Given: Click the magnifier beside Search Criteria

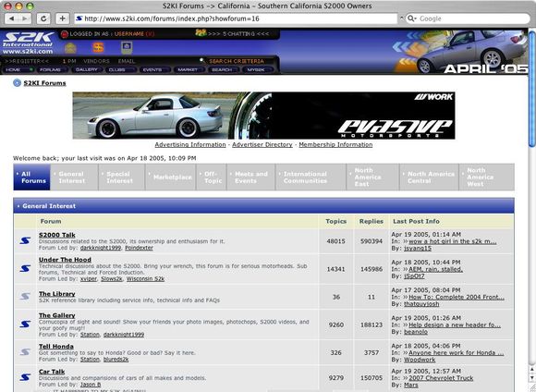Looking at the screenshot, I should point(202,60).
